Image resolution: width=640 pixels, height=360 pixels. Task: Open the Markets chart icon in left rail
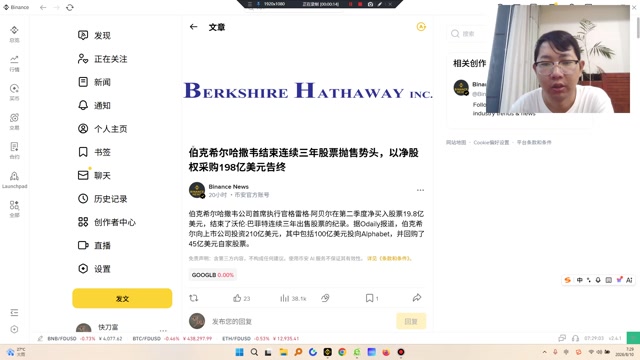click(14, 60)
